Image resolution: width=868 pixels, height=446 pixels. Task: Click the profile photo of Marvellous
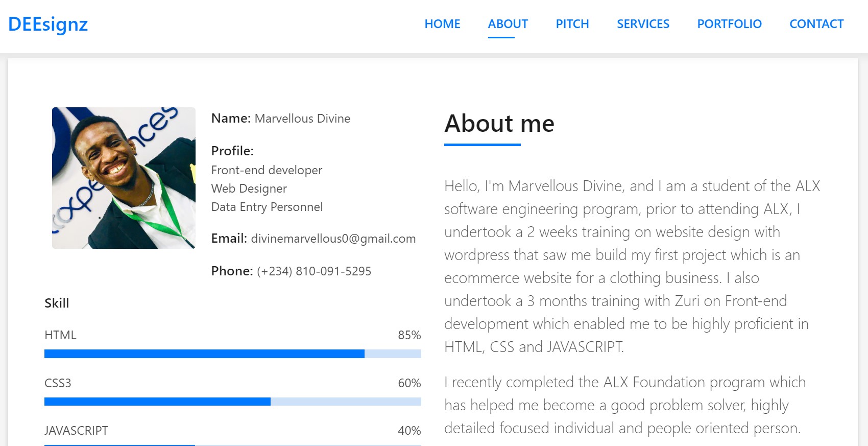pyautogui.click(x=124, y=178)
